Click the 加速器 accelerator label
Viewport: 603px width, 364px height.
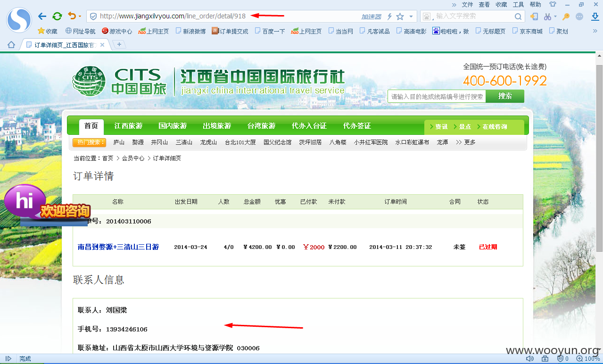click(x=371, y=17)
